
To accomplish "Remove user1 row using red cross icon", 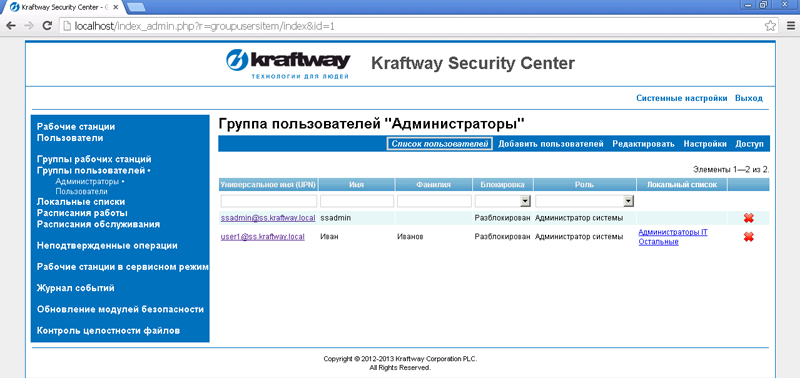I will 748,237.
